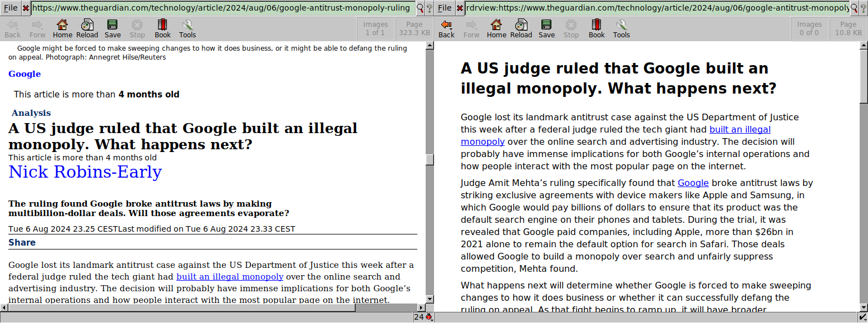Viewport: 868px width, 323px height.
Task: Click the left pane URL address field
Action: 223,8
